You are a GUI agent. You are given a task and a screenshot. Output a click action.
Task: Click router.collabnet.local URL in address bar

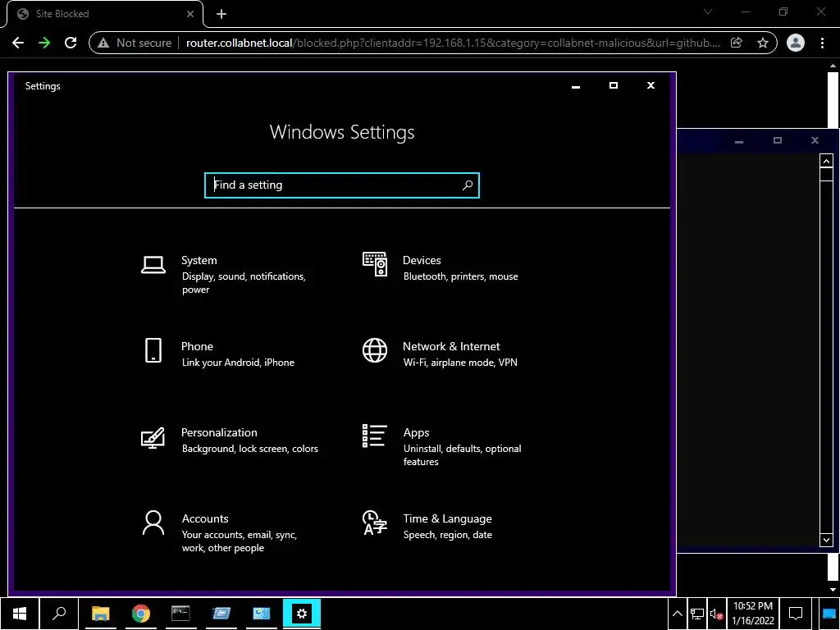(x=239, y=43)
